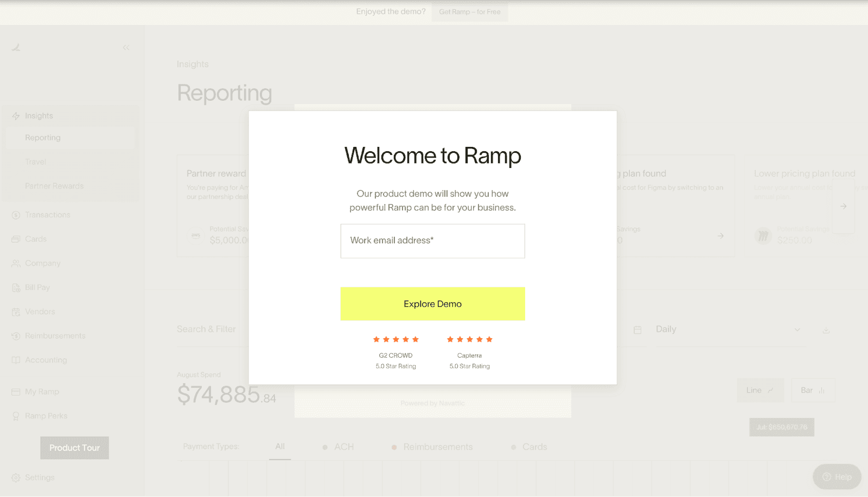868x497 pixels.
Task: Click the My Ramp card icon
Action: 16,392
